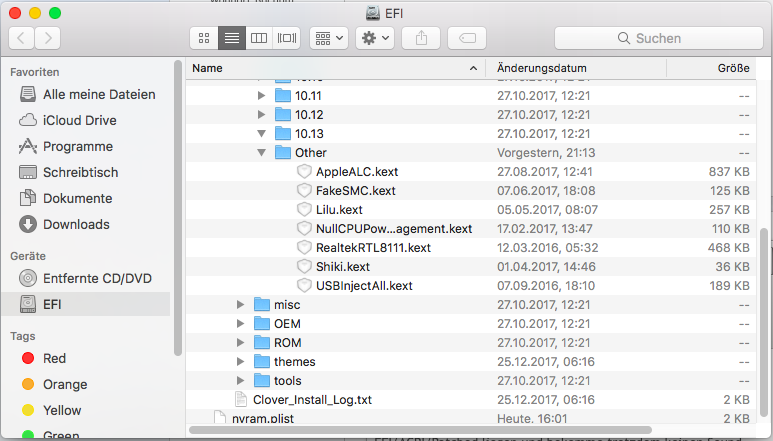Click date 12.03.2016, 05:32 of RealtekRTL8111
The image size is (773, 441).
coord(547,247)
